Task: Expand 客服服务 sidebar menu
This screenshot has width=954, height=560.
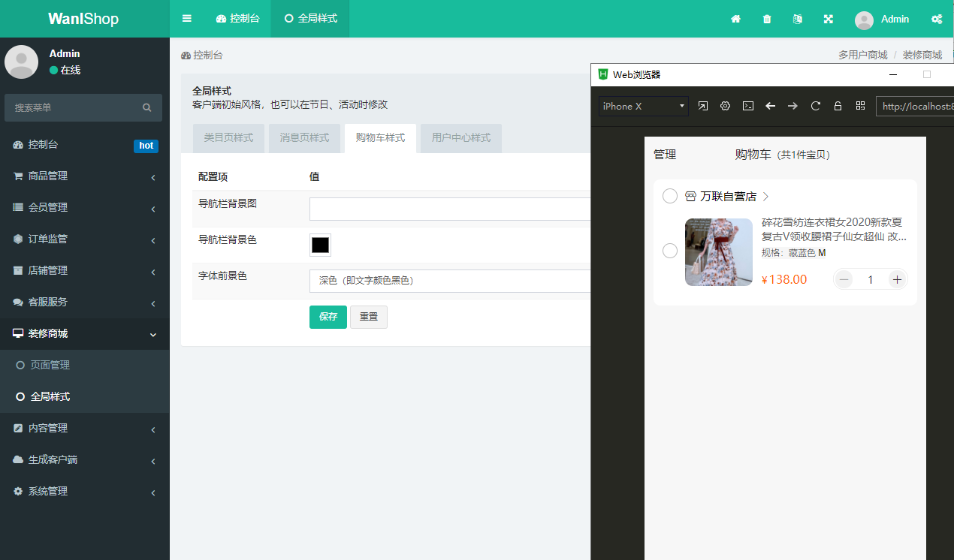Action: (x=85, y=303)
